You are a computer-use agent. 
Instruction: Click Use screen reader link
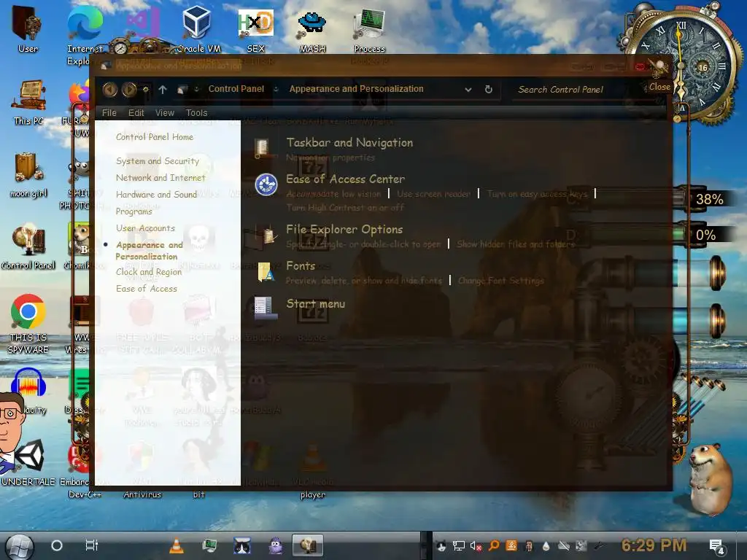tap(433, 194)
